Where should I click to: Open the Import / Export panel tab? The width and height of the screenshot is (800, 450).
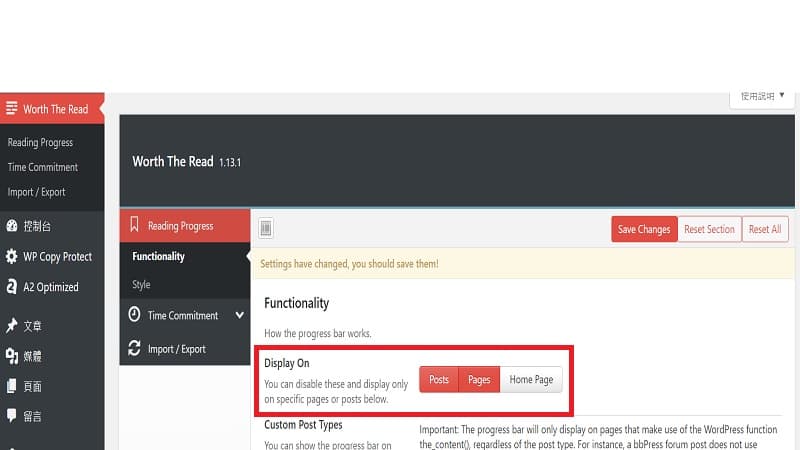click(x=176, y=349)
